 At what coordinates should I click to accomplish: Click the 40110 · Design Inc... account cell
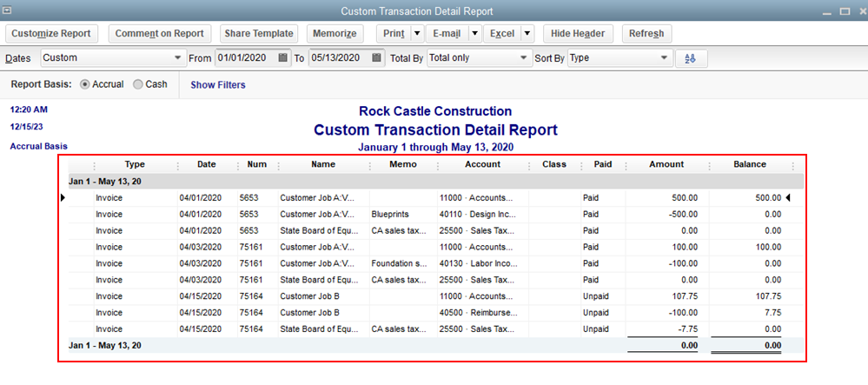pos(476,215)
